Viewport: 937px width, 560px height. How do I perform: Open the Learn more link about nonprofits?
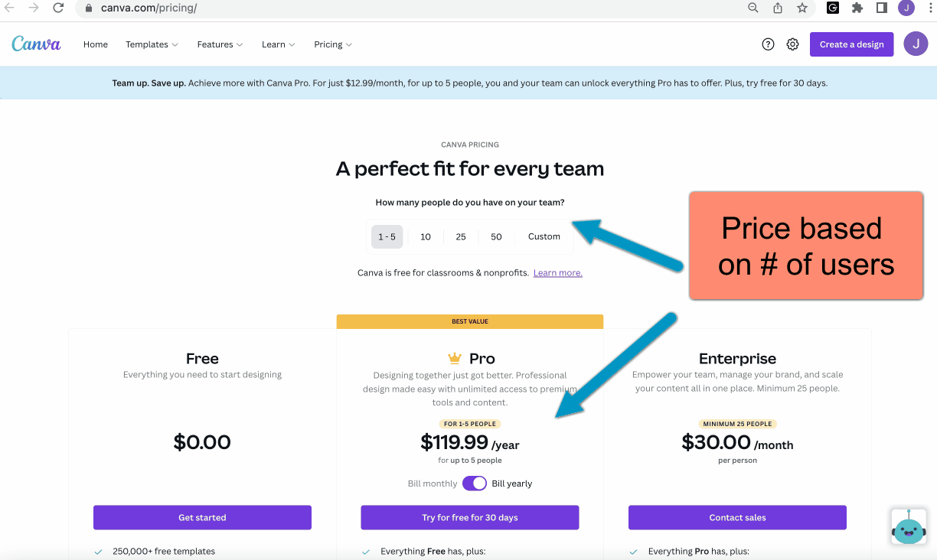pos(557,272)
